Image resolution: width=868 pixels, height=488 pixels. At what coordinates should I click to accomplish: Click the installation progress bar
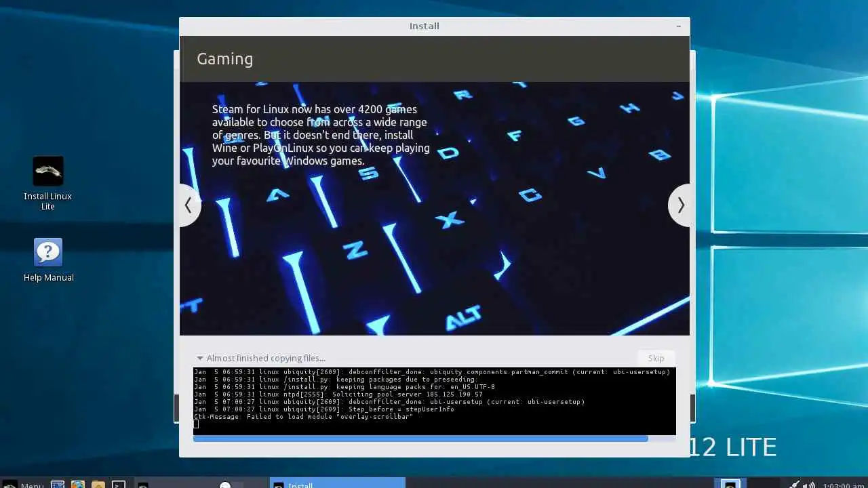pyautogui.click(x=434, y=439)
